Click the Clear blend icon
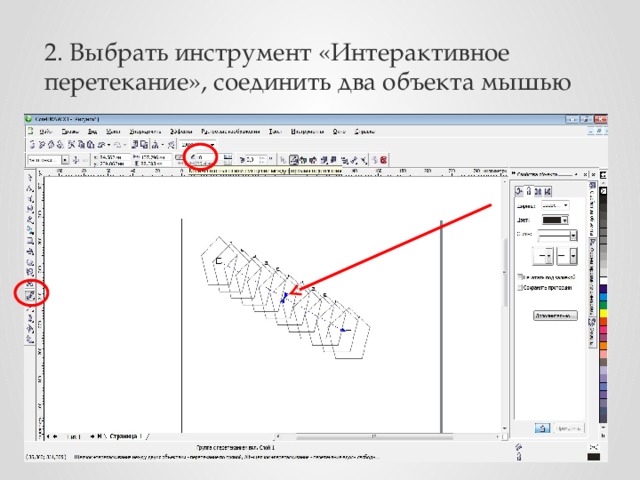 [x=384, y=160]
